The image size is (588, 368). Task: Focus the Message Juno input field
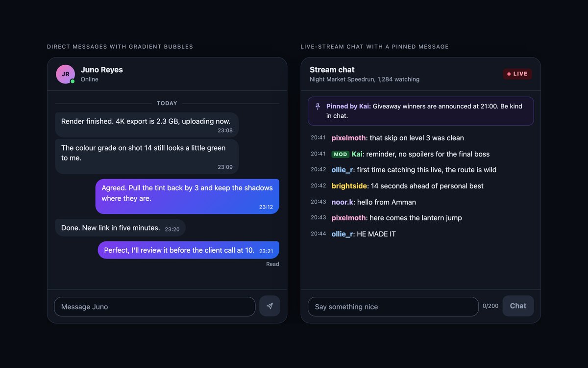click(x=155, y=307)
